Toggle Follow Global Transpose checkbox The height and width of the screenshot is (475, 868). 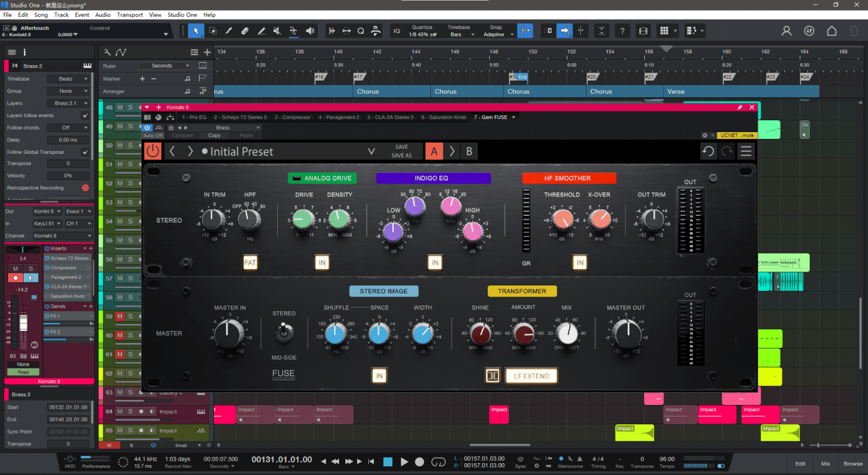pos(85,152)
